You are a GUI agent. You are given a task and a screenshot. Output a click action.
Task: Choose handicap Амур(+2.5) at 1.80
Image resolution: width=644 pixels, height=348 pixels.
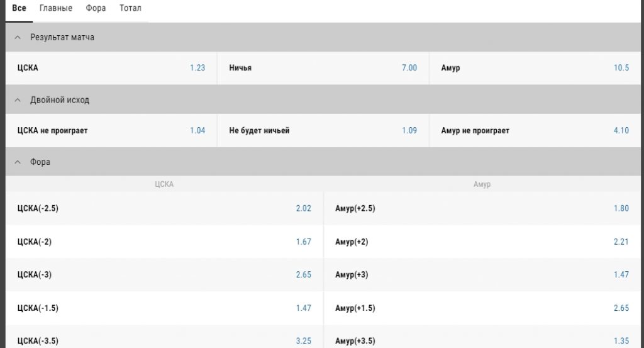pos(482,208)
